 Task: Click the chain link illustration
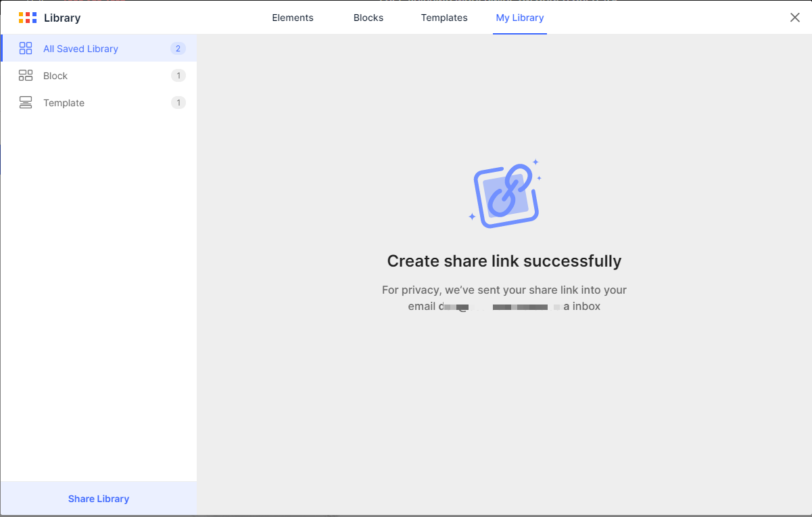[x=504, y=194]
